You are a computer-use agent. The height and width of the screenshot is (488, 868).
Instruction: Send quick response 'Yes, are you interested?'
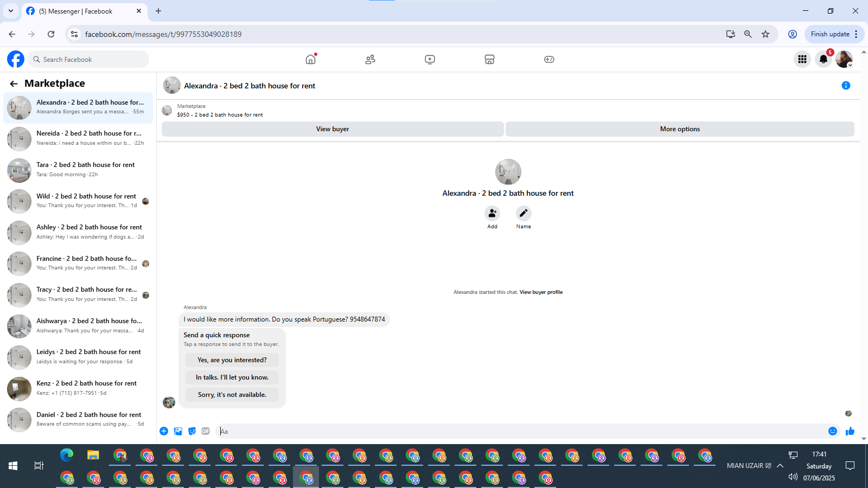coord(232,360)
